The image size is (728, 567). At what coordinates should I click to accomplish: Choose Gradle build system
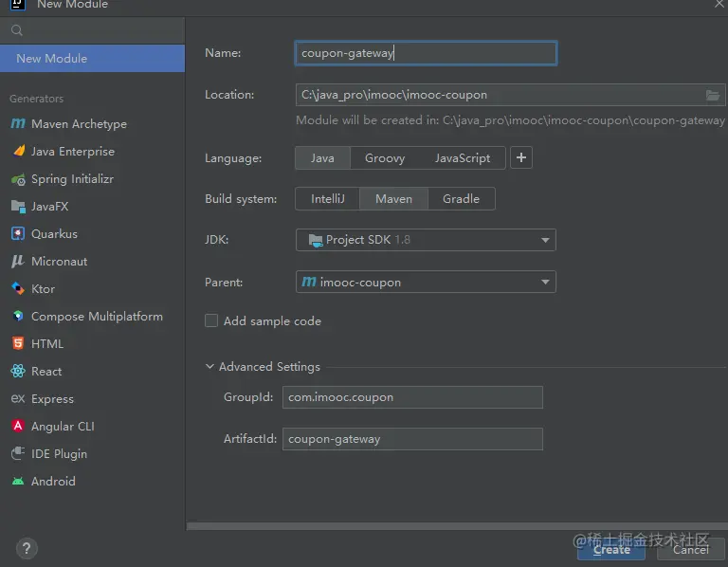pyautogui.click(x=461, y=199)
